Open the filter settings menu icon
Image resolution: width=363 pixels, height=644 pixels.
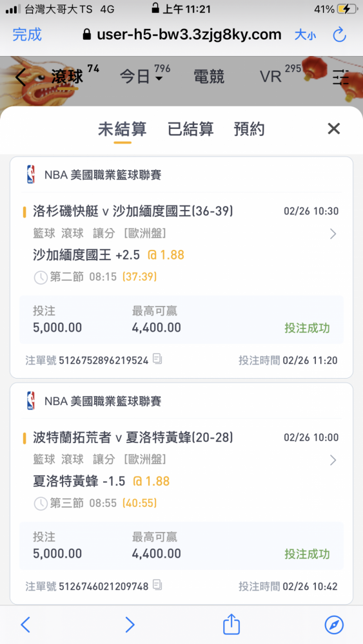click(340, 77)
